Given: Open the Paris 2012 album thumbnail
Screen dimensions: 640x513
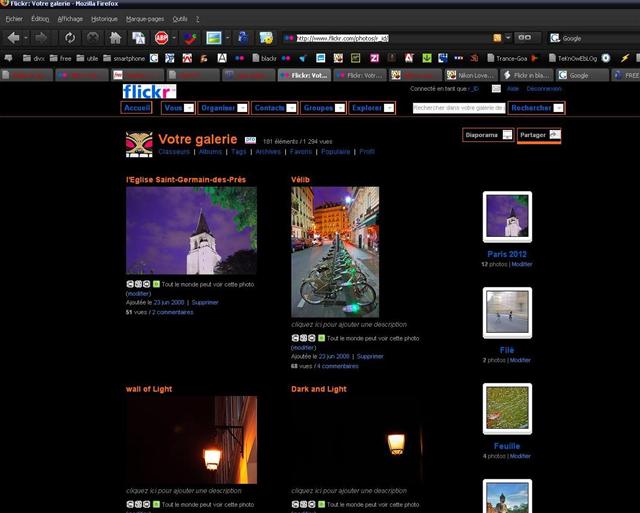Looking at the screenshot, I should tap(506, 217).
